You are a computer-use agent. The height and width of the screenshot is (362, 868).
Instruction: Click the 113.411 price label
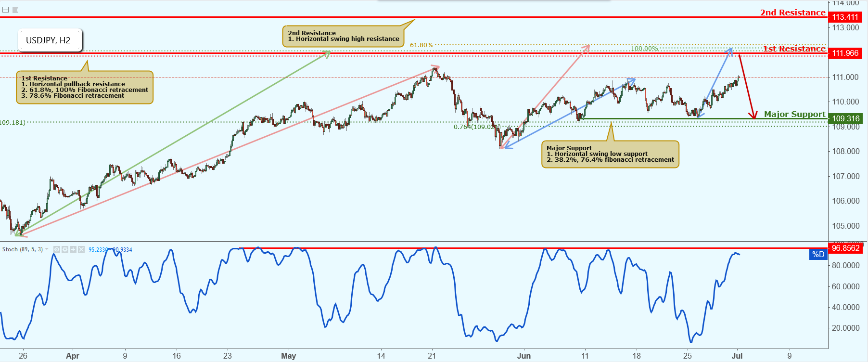pyautogui.click(x=845, y=17)
